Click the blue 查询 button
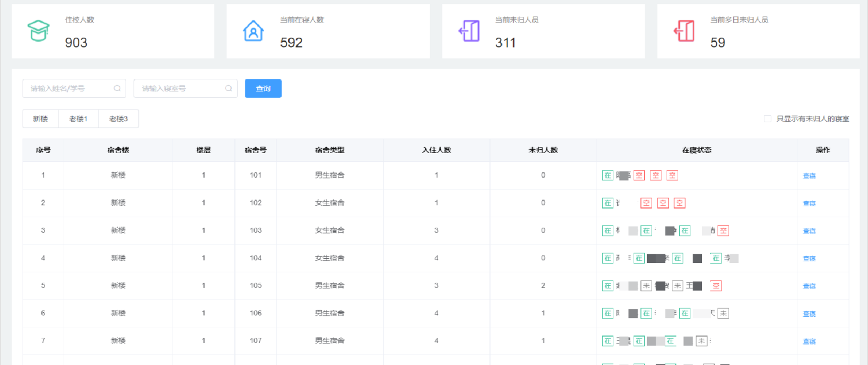 pyautogui.click(x=263, y=89)
